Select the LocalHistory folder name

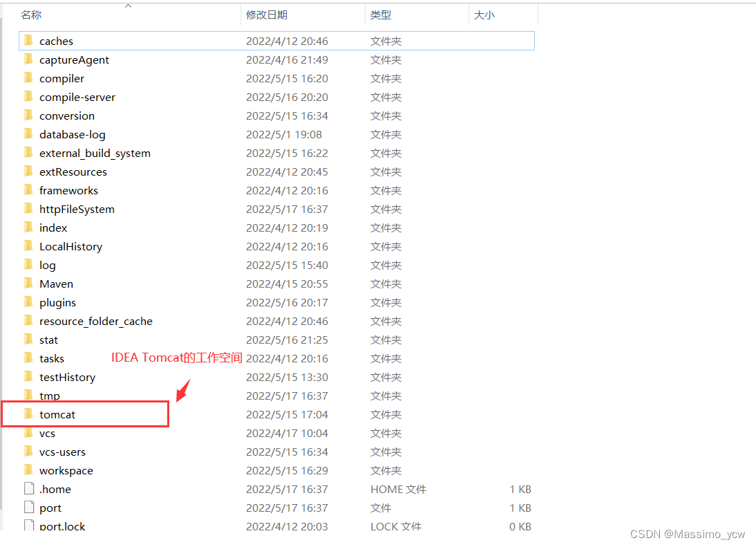pyautogui.click(x=71, y=246)
